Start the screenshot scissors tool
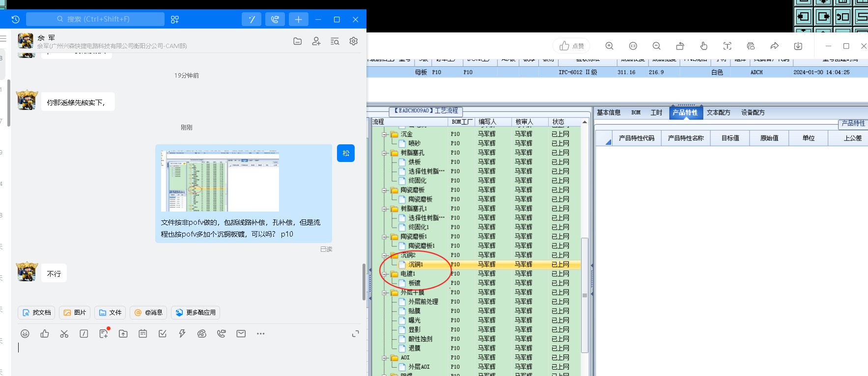The width and height of the screenshot is (868, 376). pyautogui.click(x=64, y=334)
